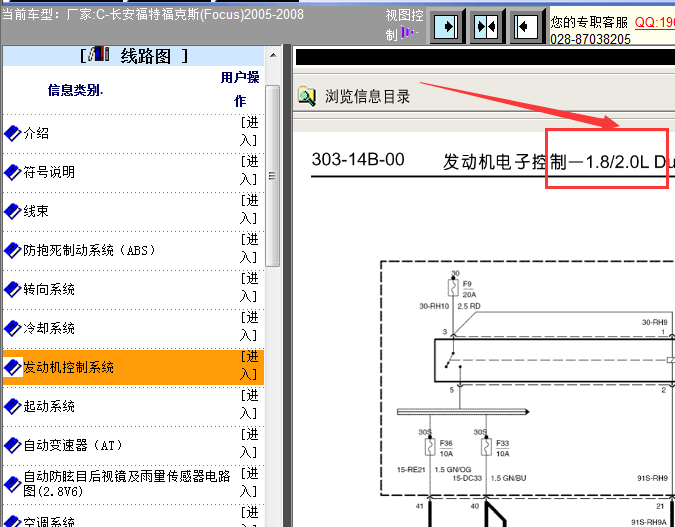Select 介绍 in the category list

point(36,133)
